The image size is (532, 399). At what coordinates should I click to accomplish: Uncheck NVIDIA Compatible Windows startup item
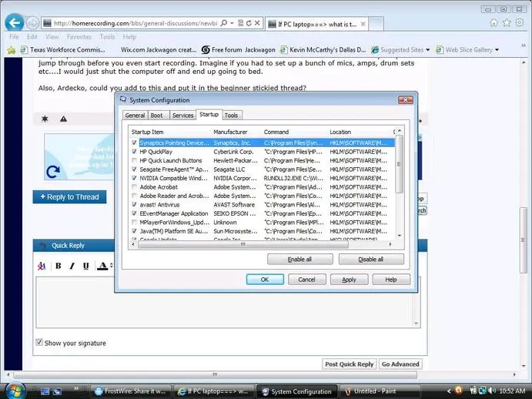tap(135, 178)
